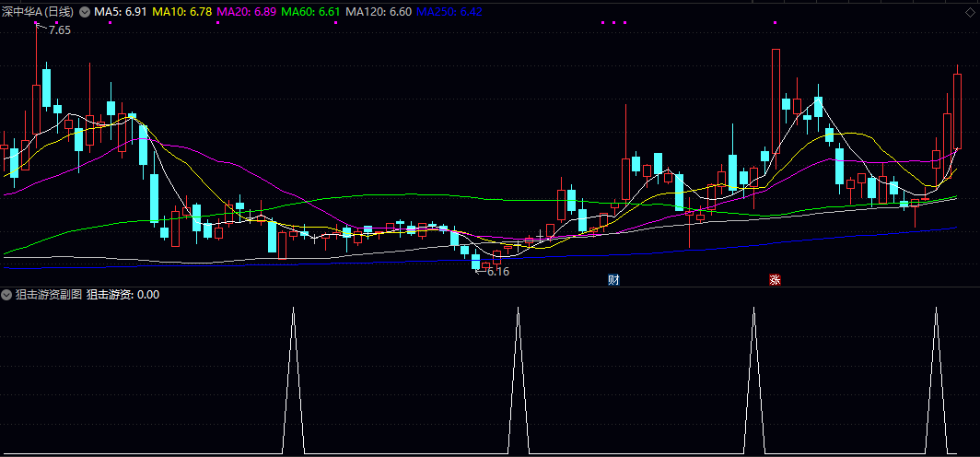This screenshot has width=980, height=457.
Task: Click the 6.16 low price label
Action: point(498,272)
